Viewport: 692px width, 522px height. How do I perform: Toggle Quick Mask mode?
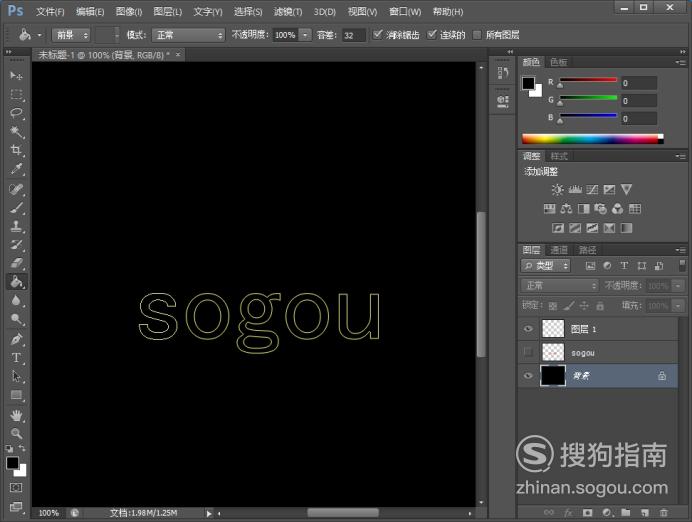(x=16, y=488)
